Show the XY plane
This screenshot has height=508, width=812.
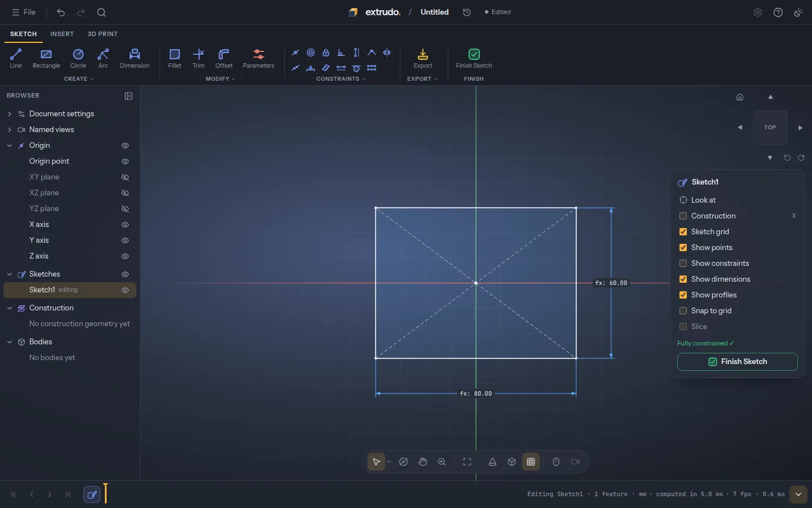pos(125,177)
